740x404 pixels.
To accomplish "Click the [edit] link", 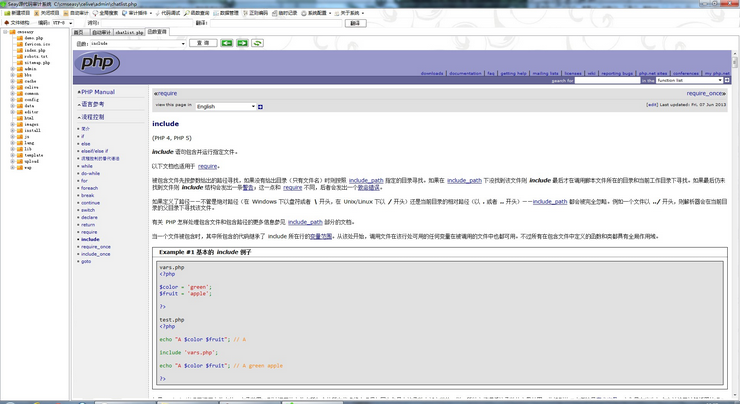I will 652,105.
